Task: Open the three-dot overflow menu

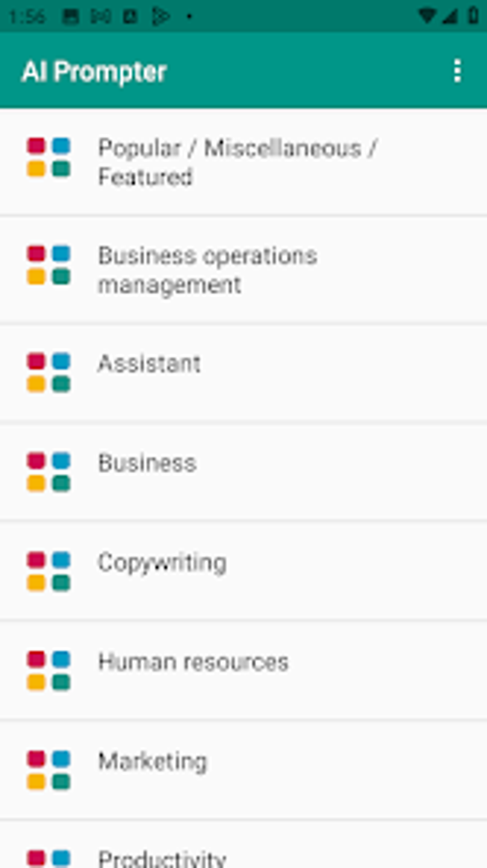Action: 457,71
